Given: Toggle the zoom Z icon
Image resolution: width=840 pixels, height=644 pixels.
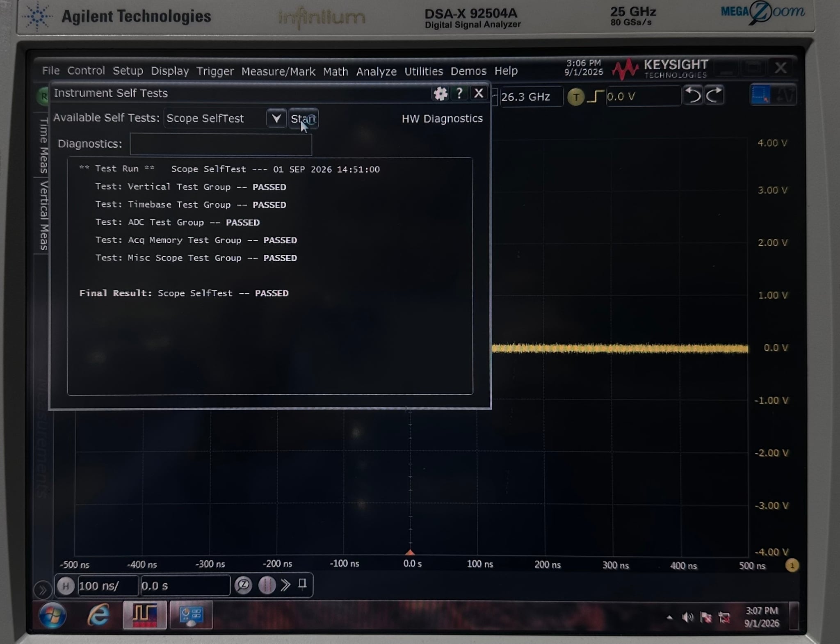Looking at the screenshot, I should 243,585.
